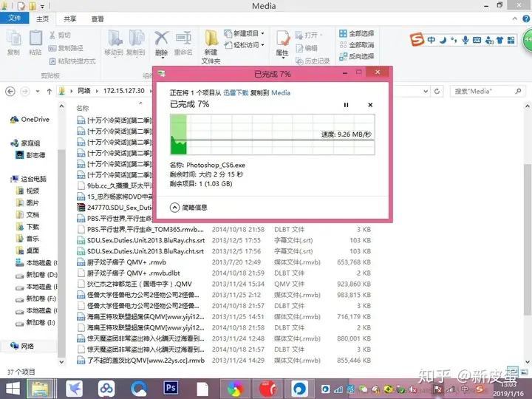Cancel the copy with the X button
532x399 pixels.
coord(370,105)
